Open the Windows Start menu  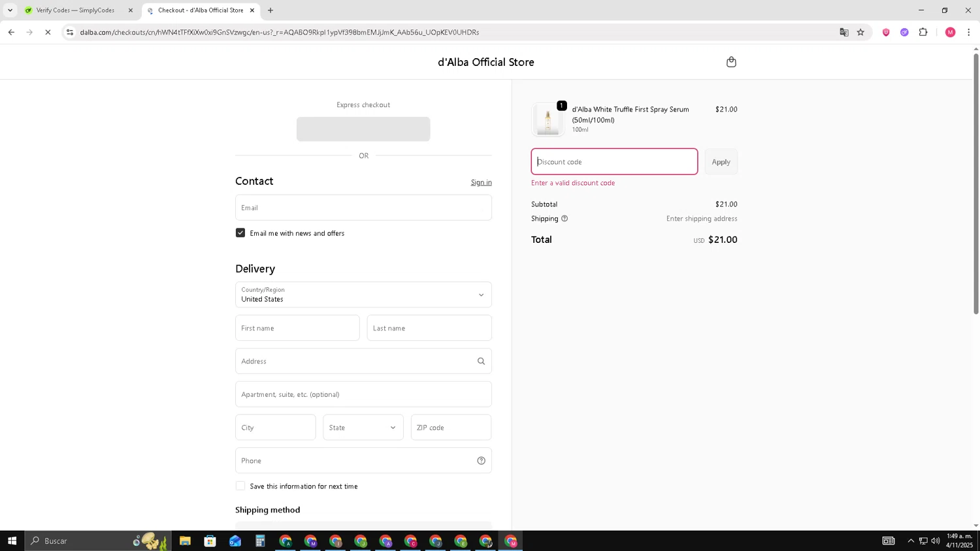(x=12, y=541)
